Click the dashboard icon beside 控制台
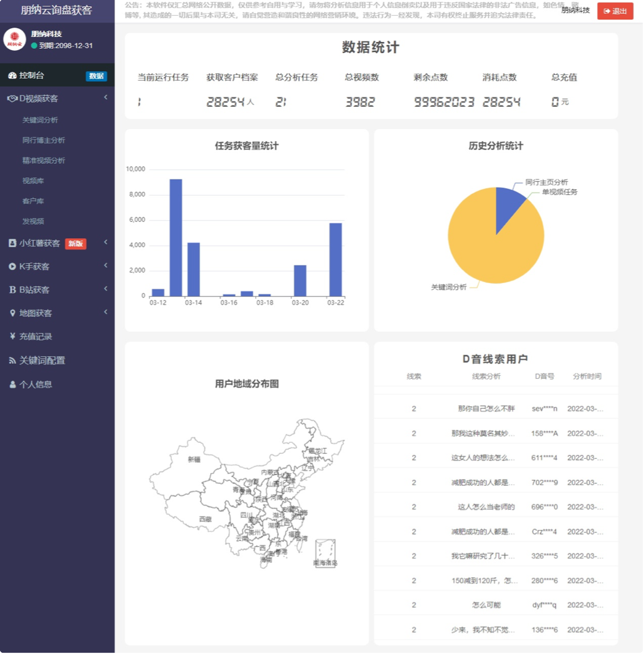Screen dimensions: 644x654 tap(12, 76)
